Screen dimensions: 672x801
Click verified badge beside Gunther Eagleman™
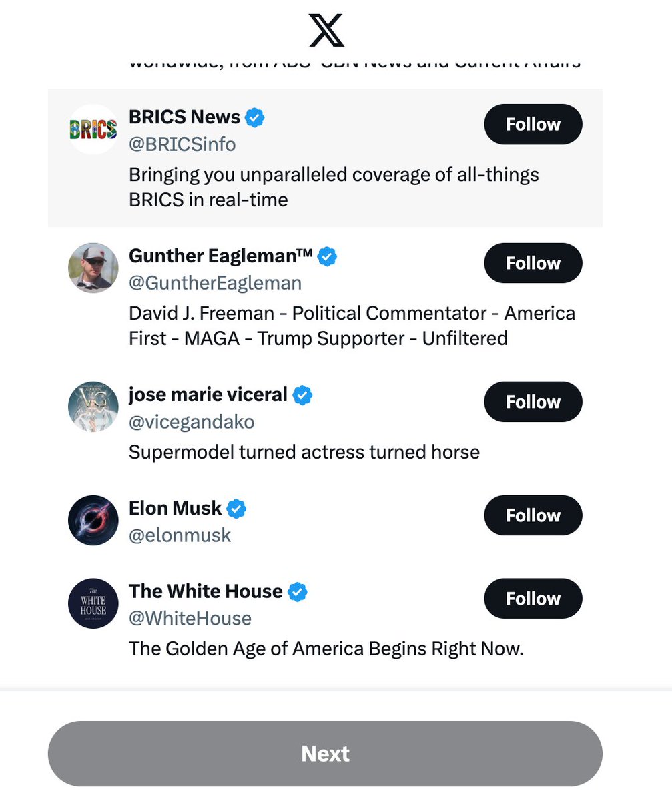tap(327, 256)
